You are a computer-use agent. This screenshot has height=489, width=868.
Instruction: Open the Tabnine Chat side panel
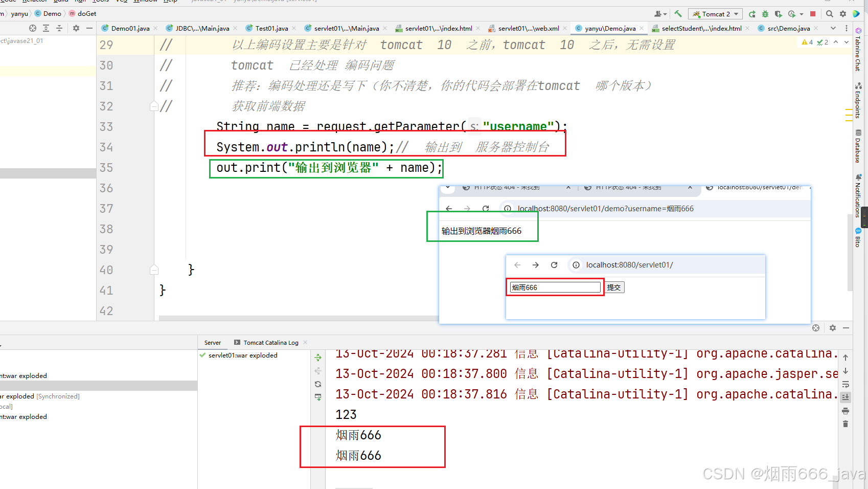click(x=858, y=49)
